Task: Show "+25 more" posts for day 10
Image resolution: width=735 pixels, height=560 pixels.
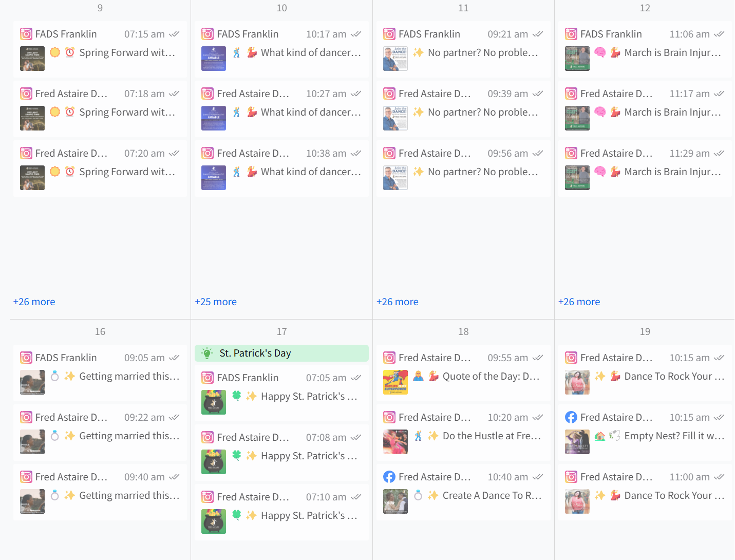Action: pos(216,302)
